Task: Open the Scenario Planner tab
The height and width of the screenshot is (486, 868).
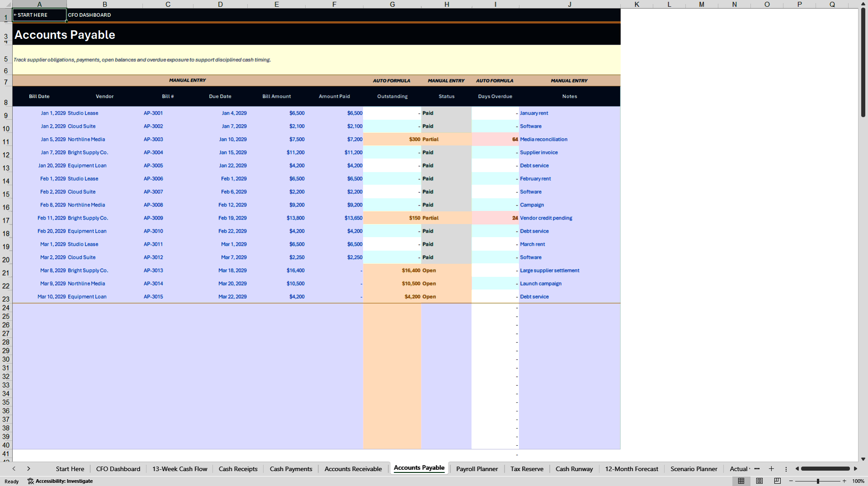Action: point(694,469)
